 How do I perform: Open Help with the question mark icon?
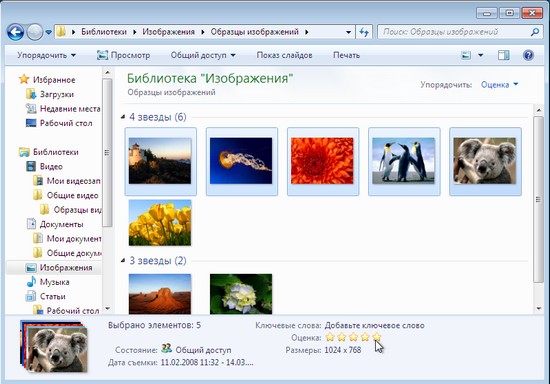(528, 55)
